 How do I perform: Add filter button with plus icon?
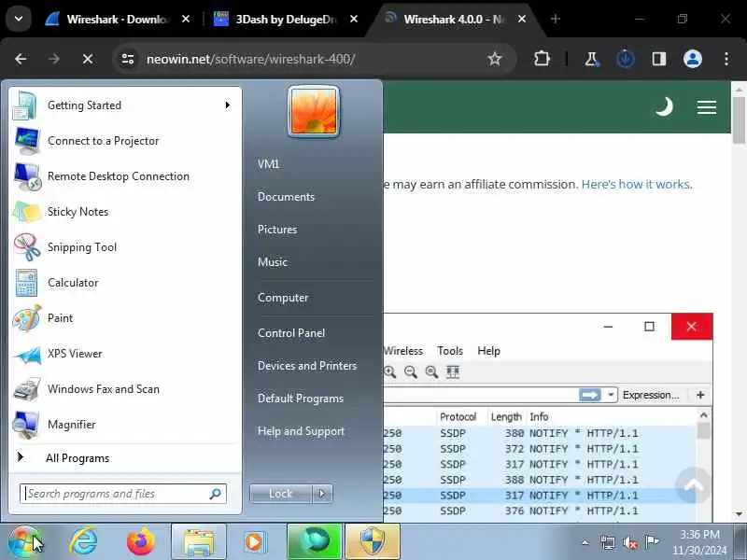pyautogui.click(x=700, y=395)
